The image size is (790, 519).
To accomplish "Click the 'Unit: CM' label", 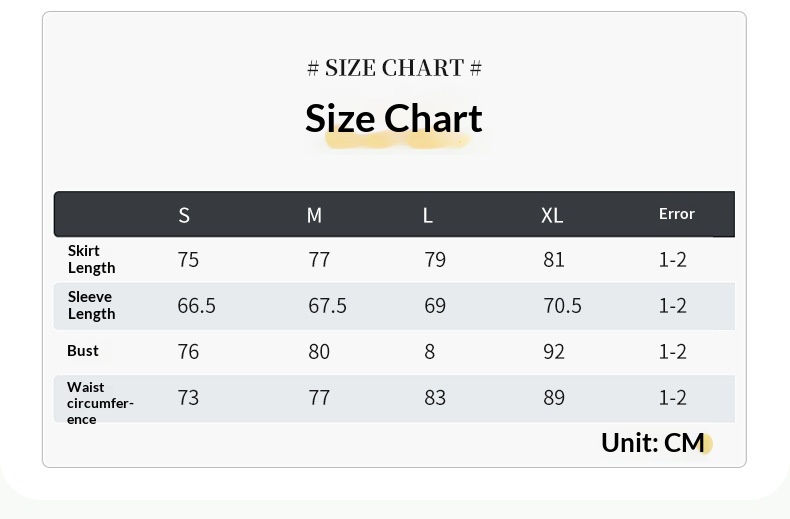I will (653, 443).
